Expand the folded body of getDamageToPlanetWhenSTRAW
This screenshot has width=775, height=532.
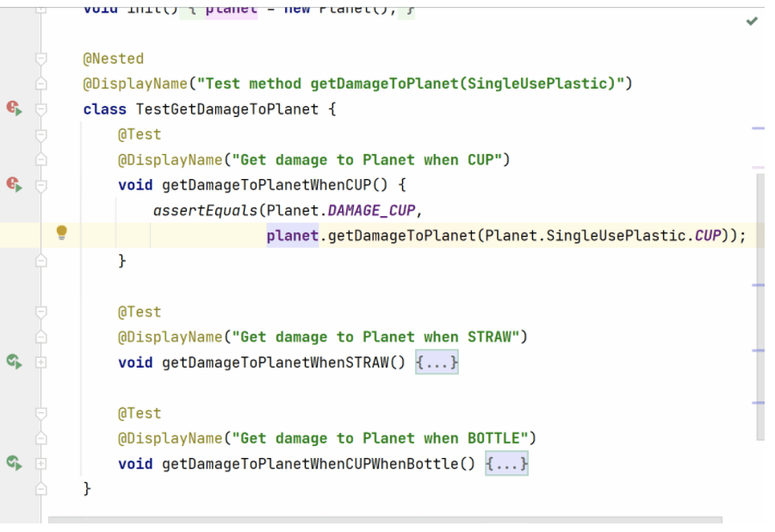pyautogui.click(x=437, y=362)
